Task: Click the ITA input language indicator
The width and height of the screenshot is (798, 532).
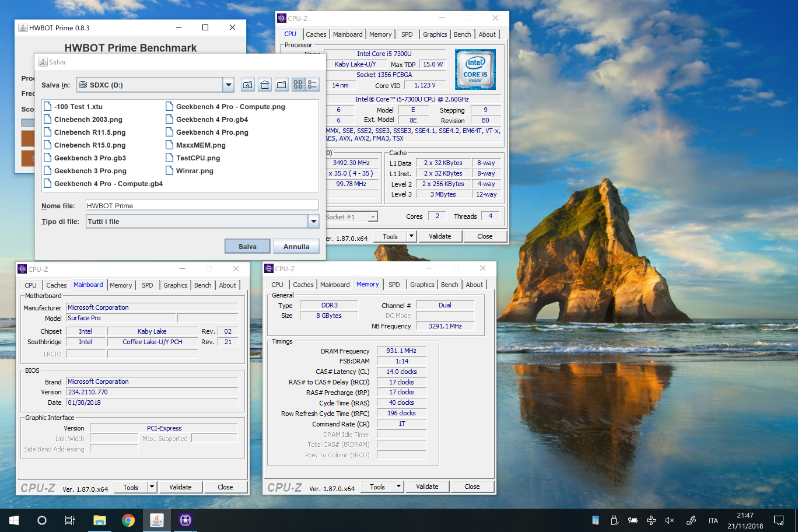Action: click(713, 521)
